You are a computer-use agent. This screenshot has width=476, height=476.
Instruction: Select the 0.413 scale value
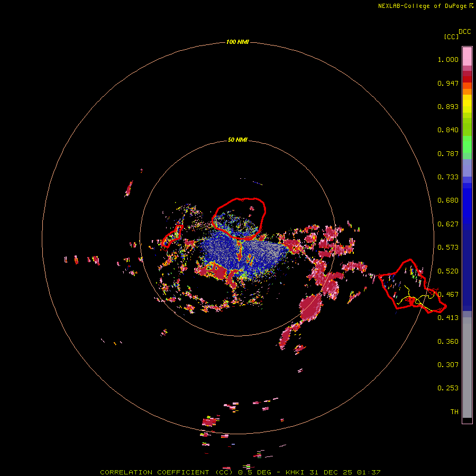pos(448,318)
